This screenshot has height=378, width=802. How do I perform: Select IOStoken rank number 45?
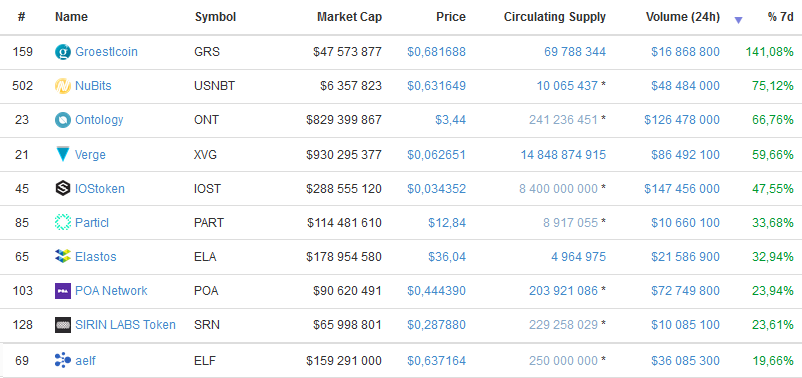[x=21, y=189]
